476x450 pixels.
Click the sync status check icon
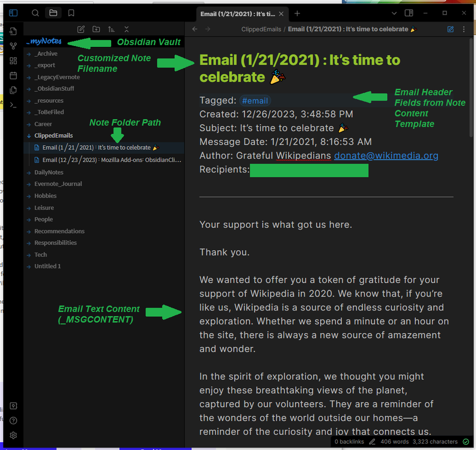[x=466, y=442]
